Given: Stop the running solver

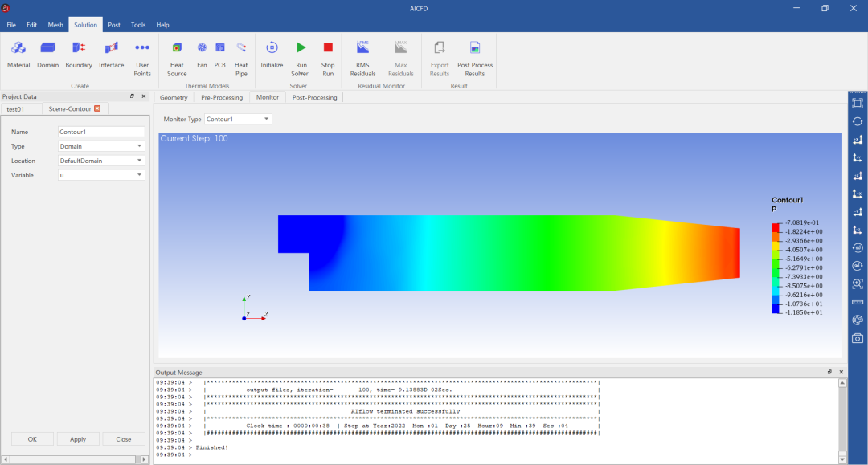Looking at the screenshot, I should click(x=328, y=59).
